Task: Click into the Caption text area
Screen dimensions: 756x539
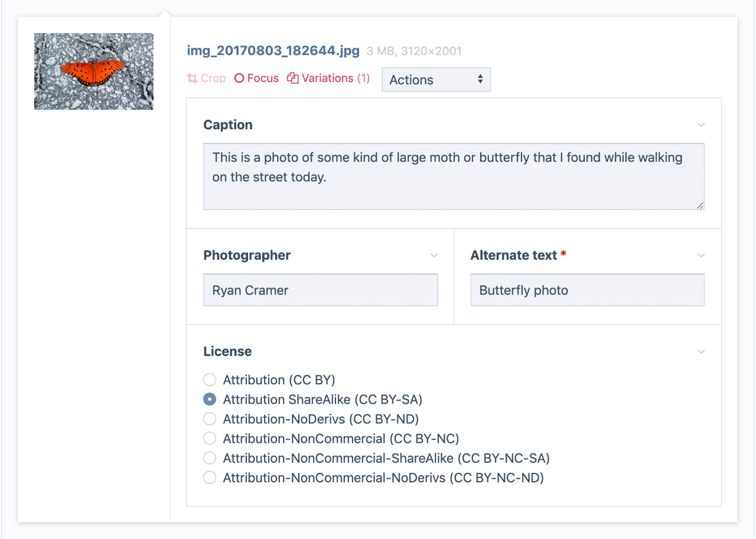Action: coord(454,177)
